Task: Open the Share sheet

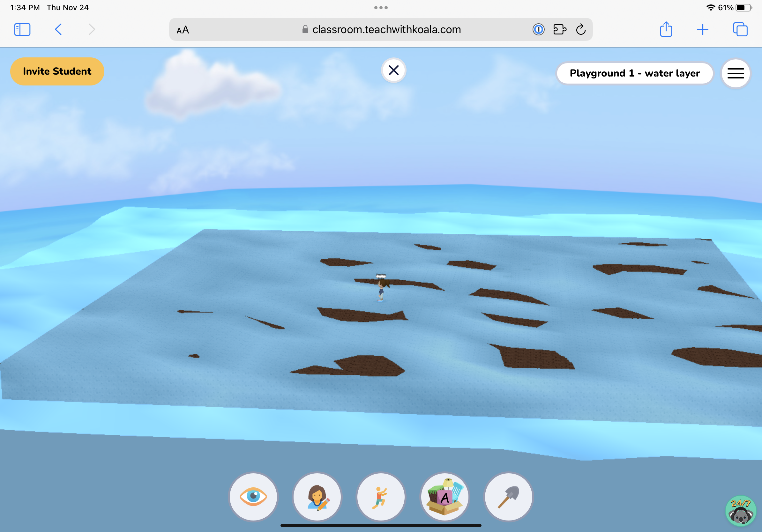Action: click(x=666, y=30)
